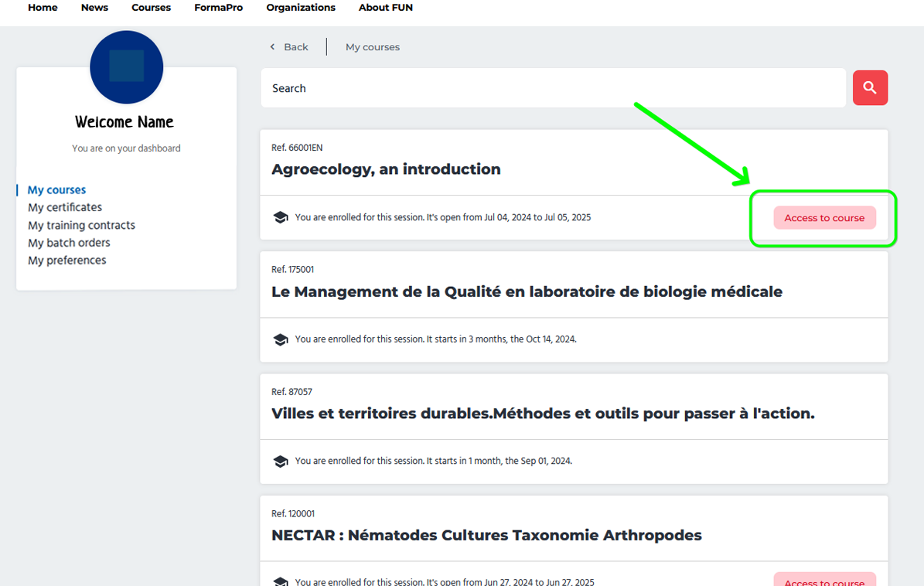Viewport: 924px width, 586px height.
Task: Click the Search input field
Action: click(x=553, y=88)
